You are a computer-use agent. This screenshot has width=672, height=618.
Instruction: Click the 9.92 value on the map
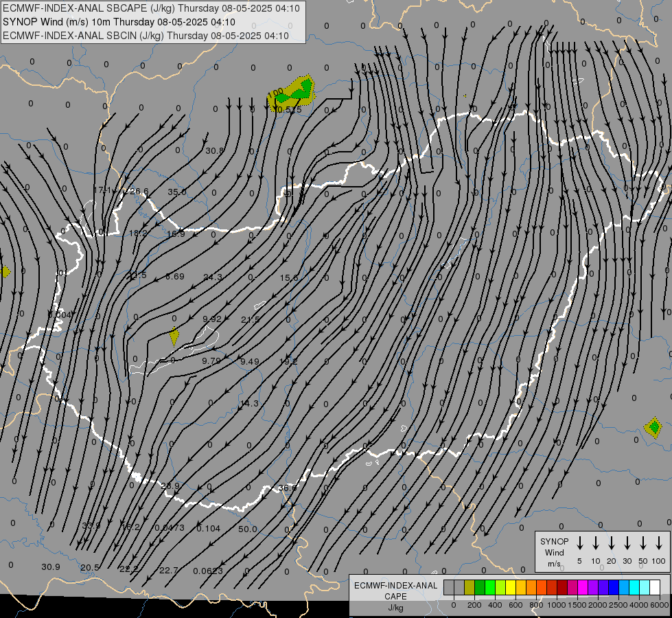(212, 319)
